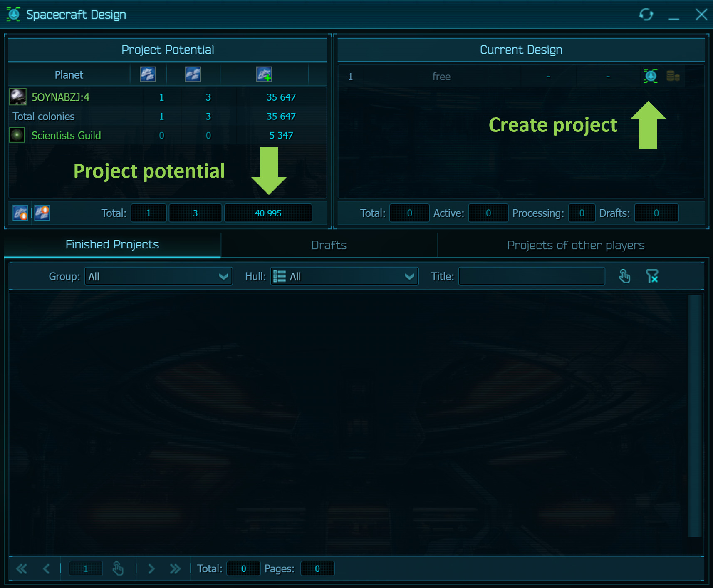Viewport: 713px width, 588px height.
Task: Click the hand pointer icon beside Title field
Action: tap(624, 276)
